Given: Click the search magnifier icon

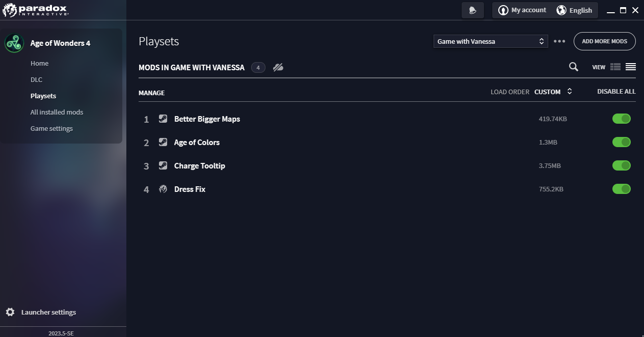Looking at the screenshot, I should pyautogui.click(x=573, y=67).
